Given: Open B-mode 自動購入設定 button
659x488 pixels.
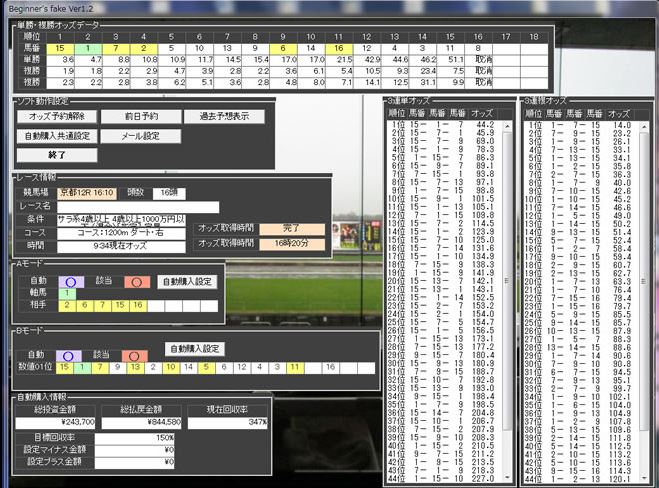Looking at the screenshot, I should click(x=195, y=349).
